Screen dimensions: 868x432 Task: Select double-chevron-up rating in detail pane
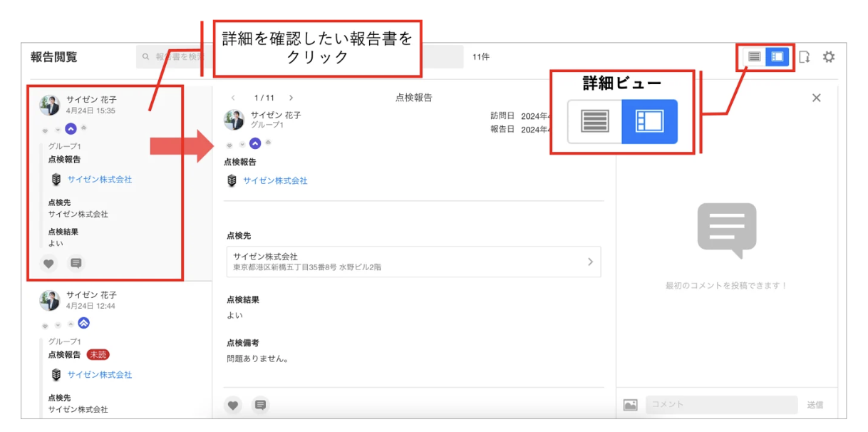268,142
